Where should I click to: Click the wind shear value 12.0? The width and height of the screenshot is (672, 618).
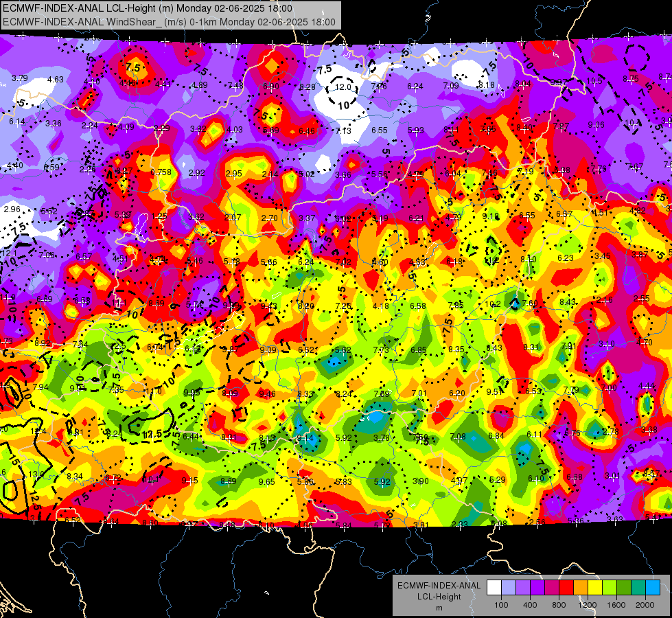click(x=343, y=87)
